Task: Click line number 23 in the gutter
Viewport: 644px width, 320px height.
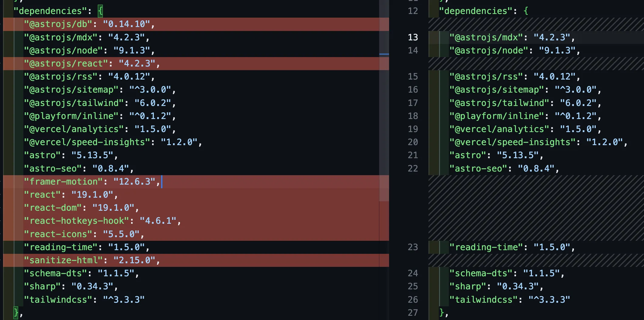Action: click(x=413, y=247)
